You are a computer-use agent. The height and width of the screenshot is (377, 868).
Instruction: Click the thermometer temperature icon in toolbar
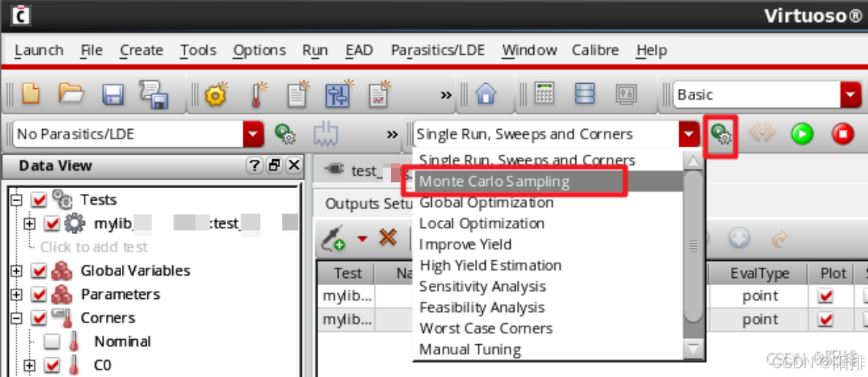pyautogui.click(x=258, y=94)
